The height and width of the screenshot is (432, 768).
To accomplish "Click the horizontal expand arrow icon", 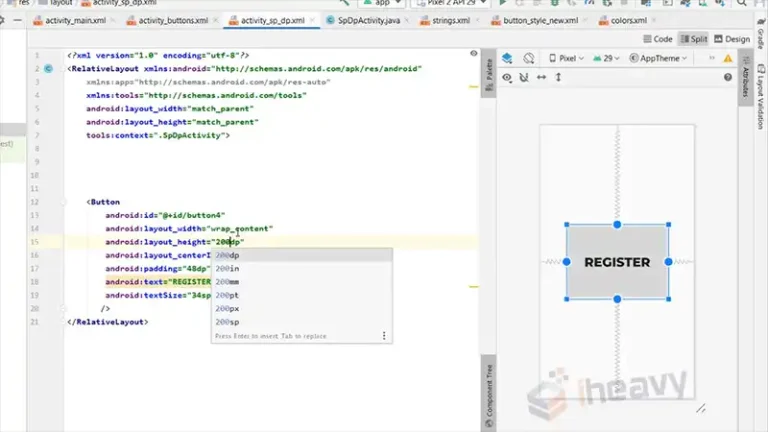I will (x=541, y=77).
